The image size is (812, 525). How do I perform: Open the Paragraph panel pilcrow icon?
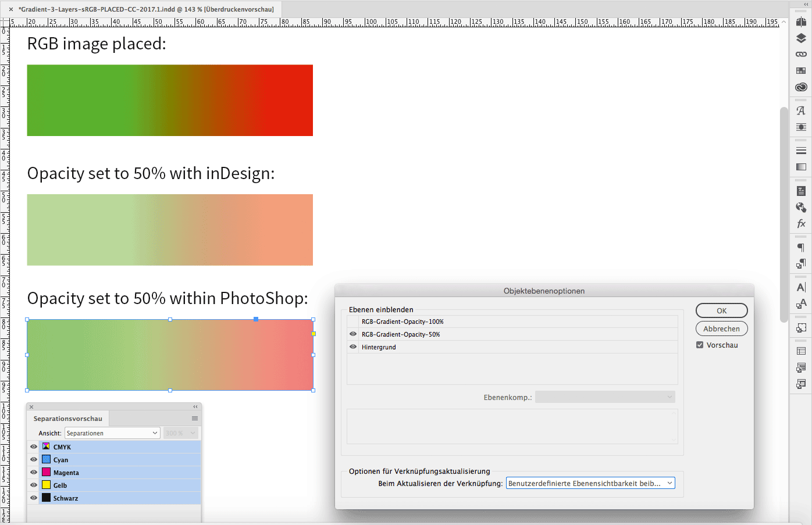[x=801, y=247]
